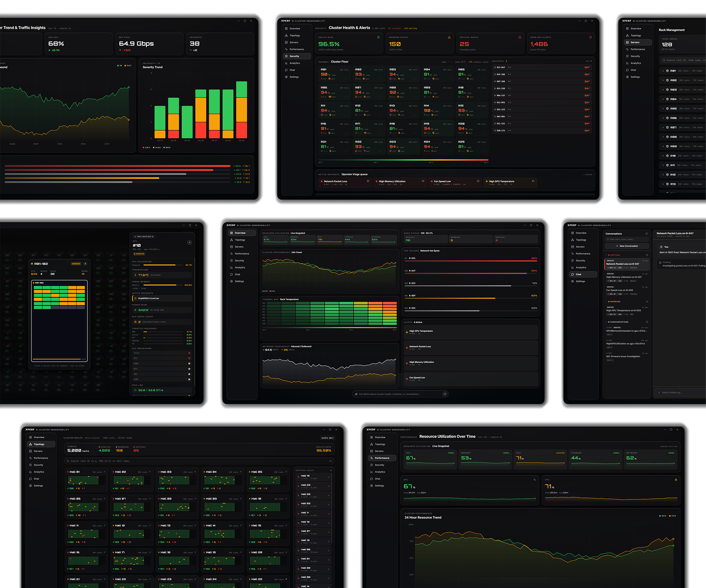Open Overview in the Cluster Health & Alerts window sidebar
Screen dimensions: 706x588
(296, 29)
